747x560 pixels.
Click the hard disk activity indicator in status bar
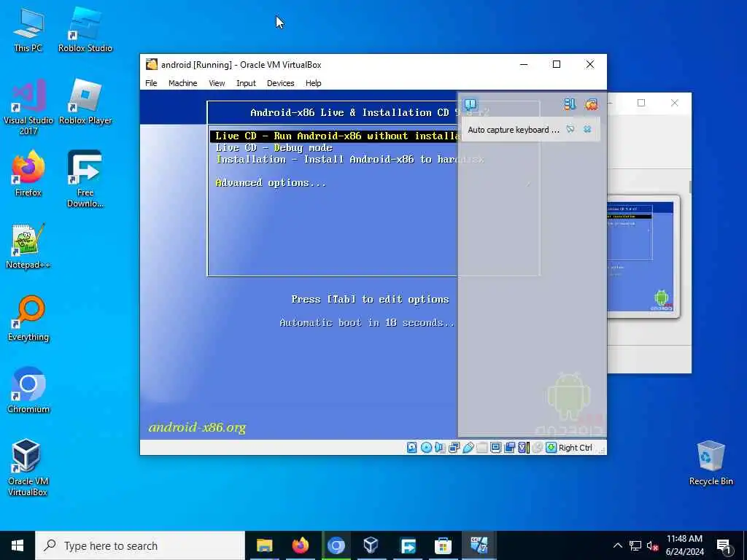[411, 448]
